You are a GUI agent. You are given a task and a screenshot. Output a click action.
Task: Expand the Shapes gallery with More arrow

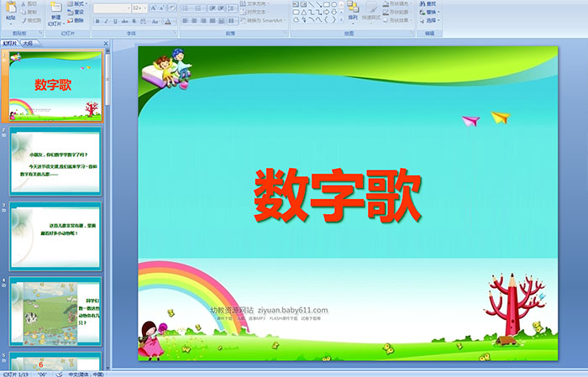(341, 19)
